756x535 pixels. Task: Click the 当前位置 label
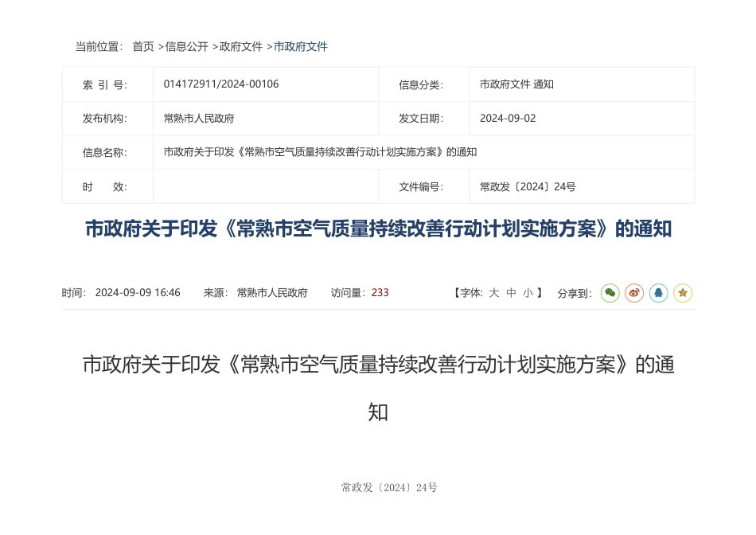tap(99, 46)
